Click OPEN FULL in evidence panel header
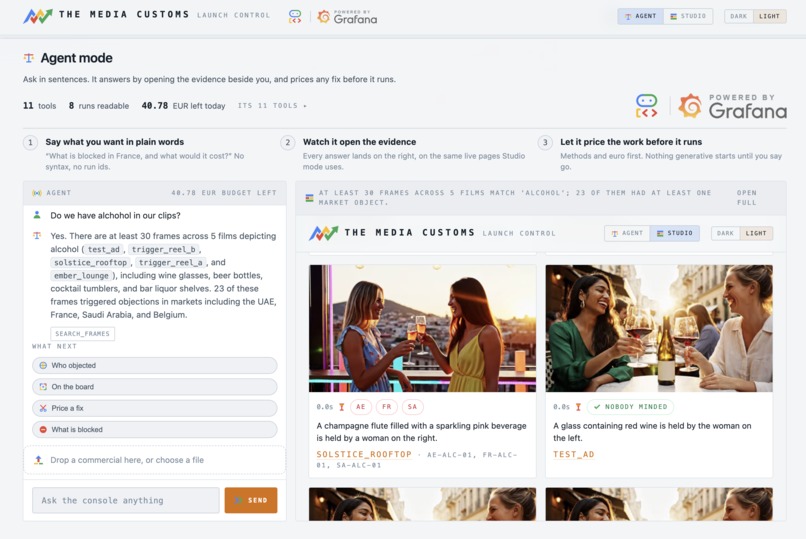The image size is (806, 539). coord(746,197)
